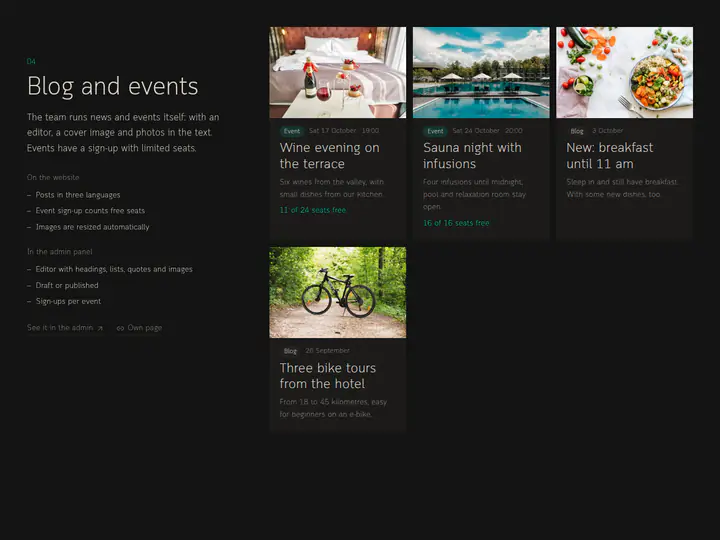Screen dimensions: 720x540
Task: Select '11 of 24 seats free' text
Action: click(x=313, y=210)
